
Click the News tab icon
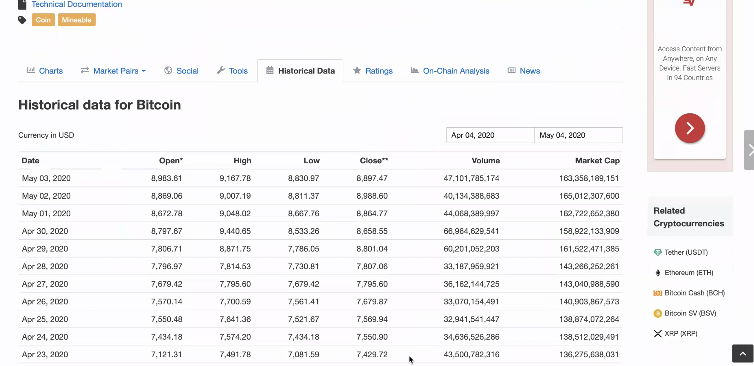[x=512, y=70]
